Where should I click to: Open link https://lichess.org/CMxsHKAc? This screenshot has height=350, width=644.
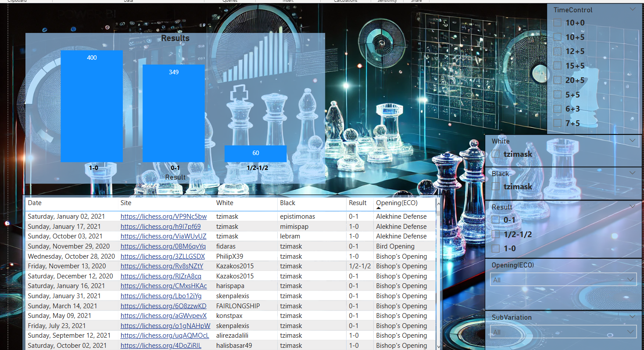[x=164, y=286]
